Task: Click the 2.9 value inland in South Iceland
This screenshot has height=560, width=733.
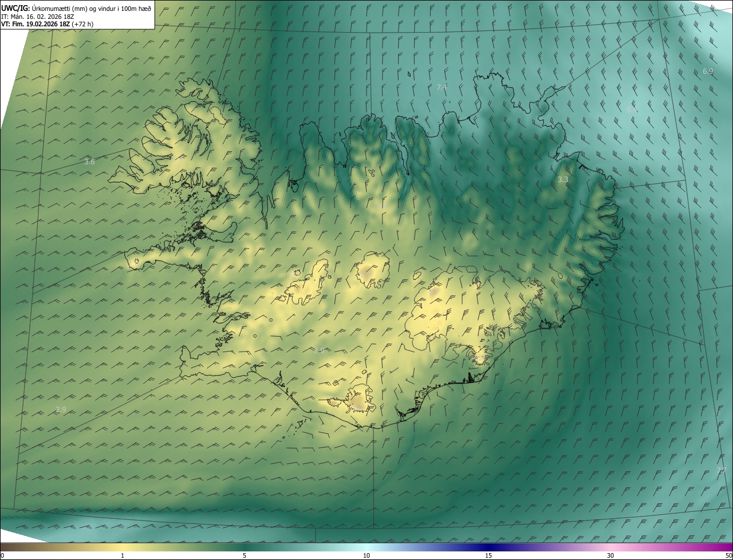Action: coord(319,350)
